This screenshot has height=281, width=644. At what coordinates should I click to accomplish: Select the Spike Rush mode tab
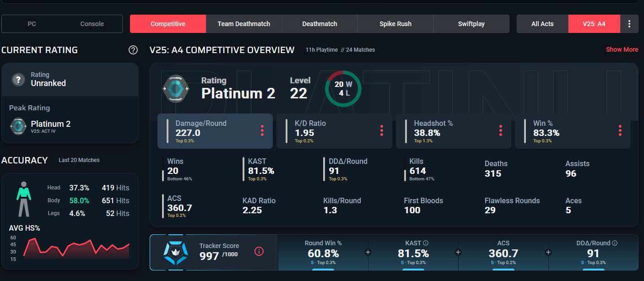coord(395,23)
